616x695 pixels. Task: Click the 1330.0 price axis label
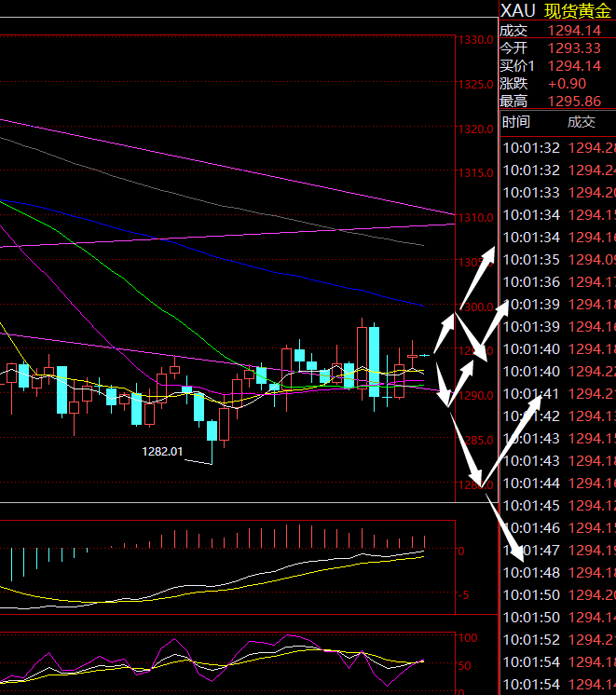click(475, 40)
